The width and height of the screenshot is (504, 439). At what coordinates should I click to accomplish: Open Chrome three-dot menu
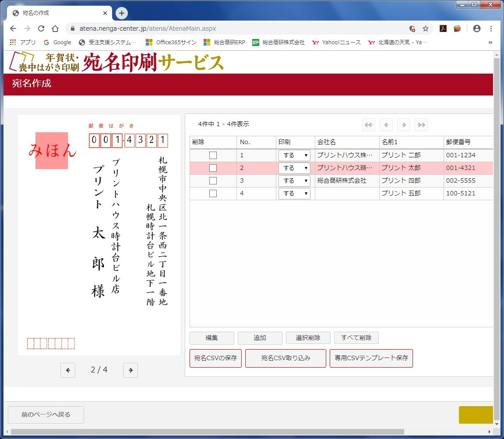491,28
